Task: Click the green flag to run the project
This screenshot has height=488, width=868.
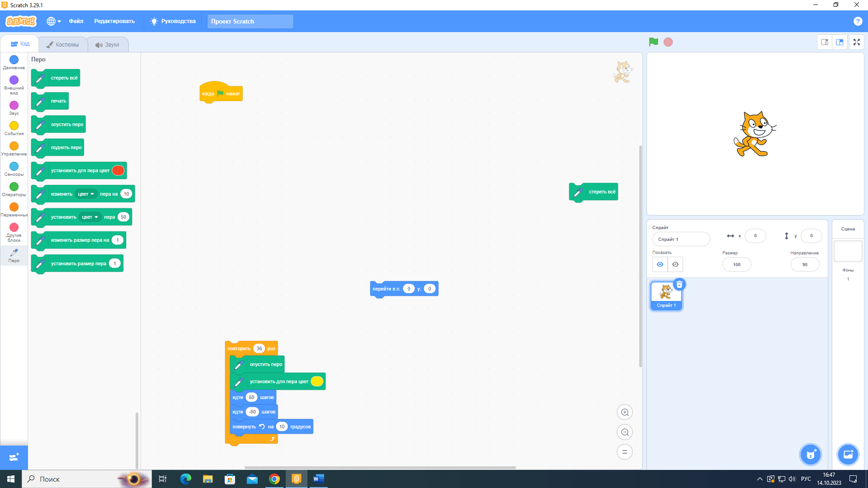Action: (x=653, y=42)
